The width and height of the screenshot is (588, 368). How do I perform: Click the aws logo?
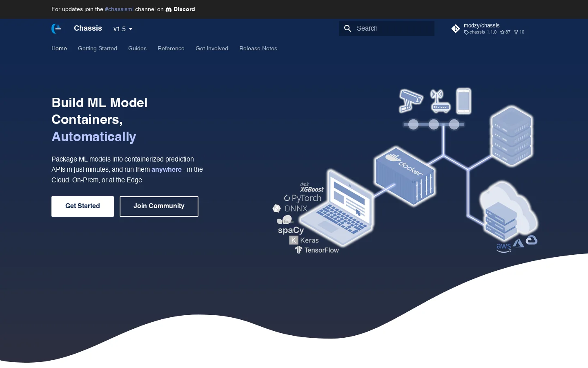tap(503, 247)
